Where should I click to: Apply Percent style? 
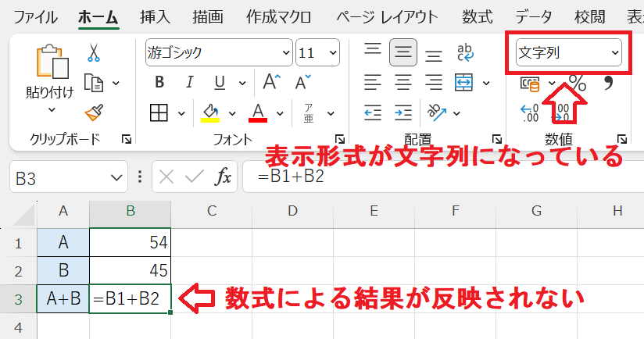tap(578, 84)
